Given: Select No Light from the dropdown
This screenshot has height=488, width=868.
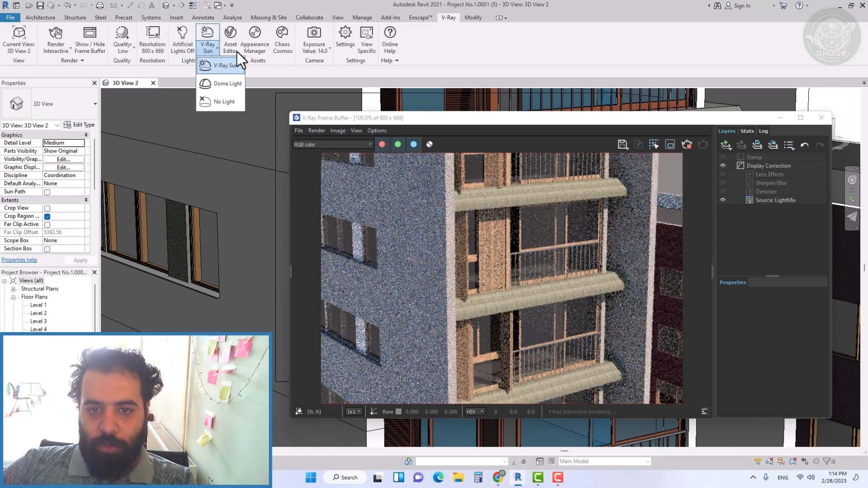Looking at the screenshot, I should 221,102.
